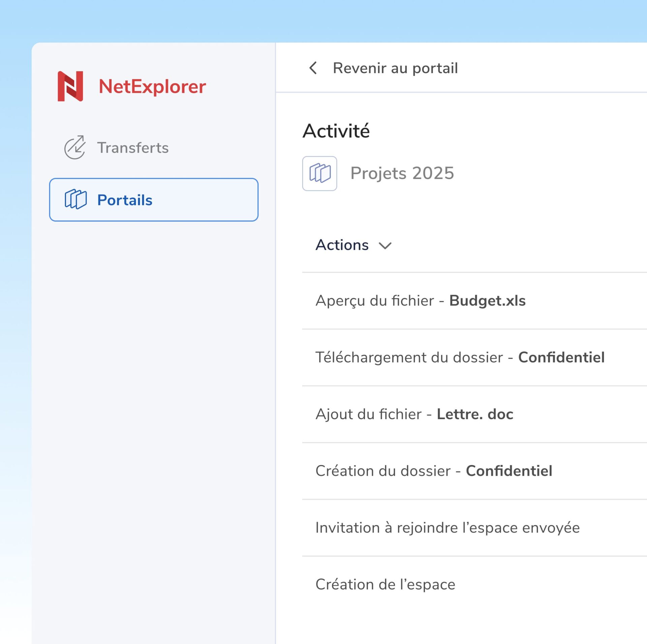Image resolution: width=647 pixels, height=644 pixels.
Task: Click the Projets 2025 title text
Action: (402, 173)
